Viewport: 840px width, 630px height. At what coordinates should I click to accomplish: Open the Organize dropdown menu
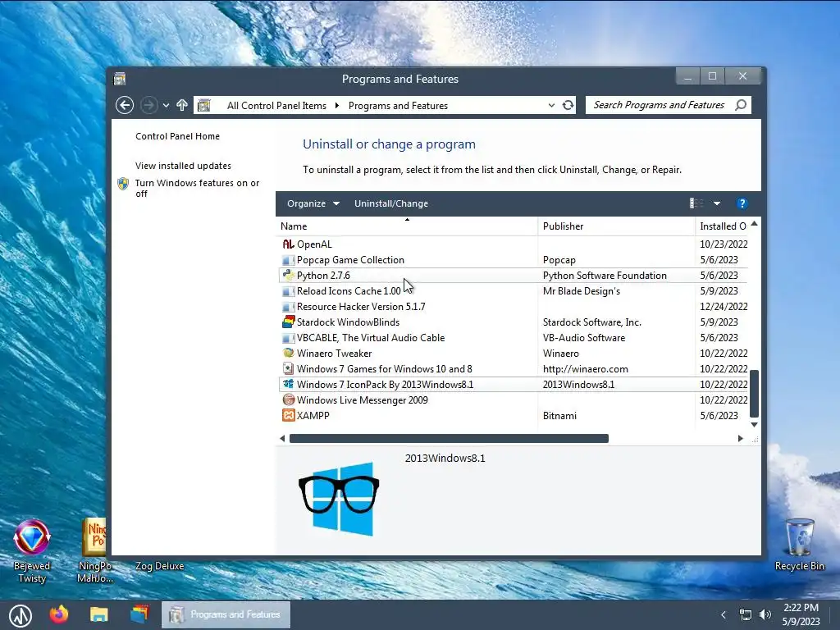(313, 203)
